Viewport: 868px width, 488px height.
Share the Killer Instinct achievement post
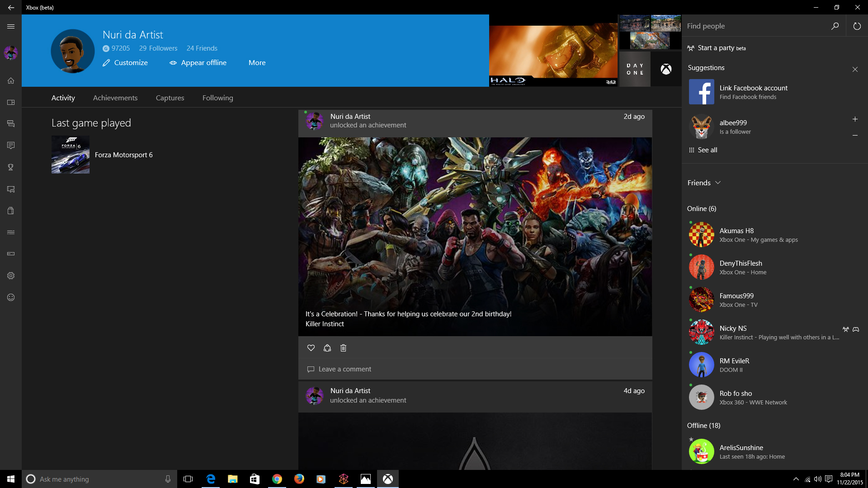[327, 348]
